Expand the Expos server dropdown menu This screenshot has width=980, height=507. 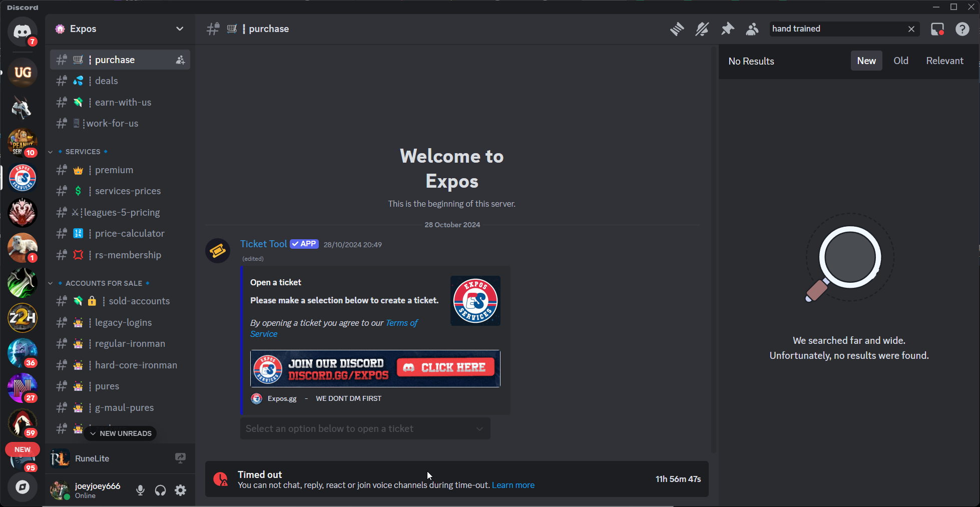180,29
